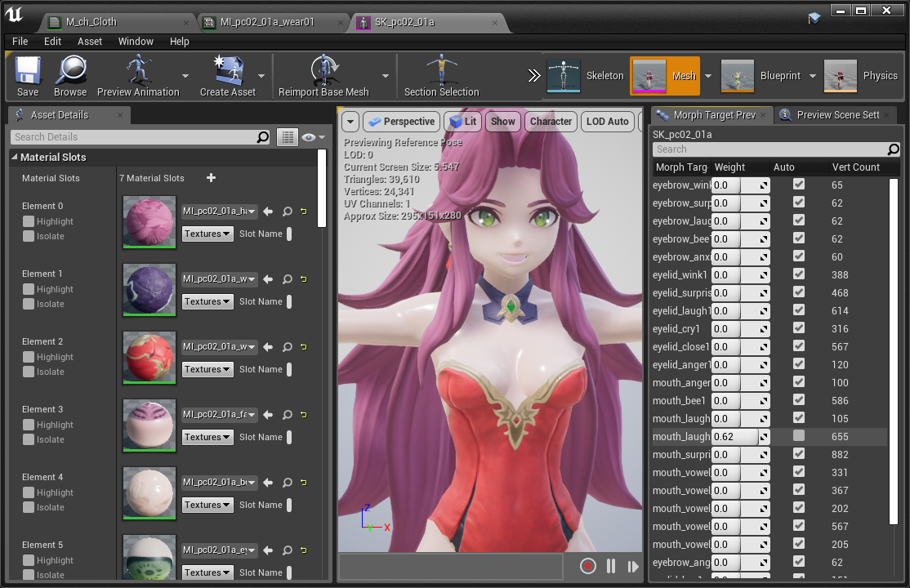The height and width of the screenshot is (588, 910).
Task: Click Unreal Engine logo icon
Action: tap(13, 14)
